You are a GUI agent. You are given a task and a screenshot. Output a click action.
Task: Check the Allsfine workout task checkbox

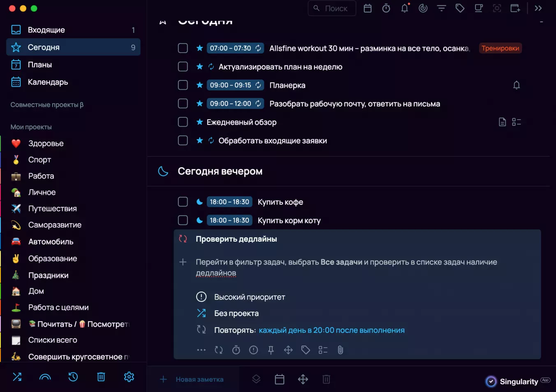pos(183,48)
